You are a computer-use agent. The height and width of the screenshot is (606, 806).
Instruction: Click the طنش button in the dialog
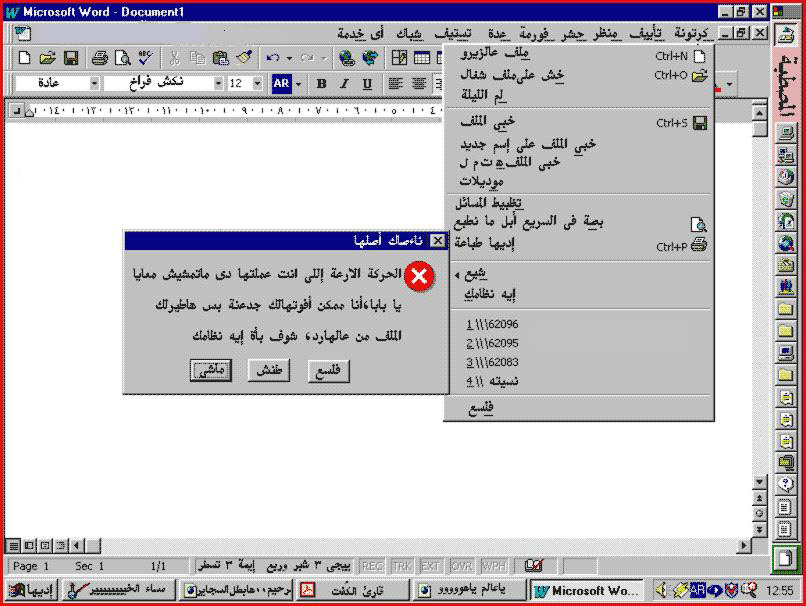[x=269, y=371]
